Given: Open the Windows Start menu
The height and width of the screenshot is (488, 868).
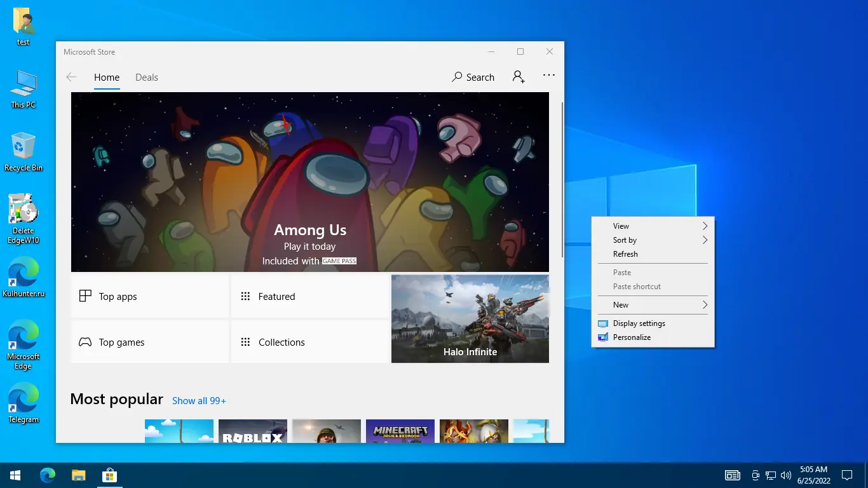Looking at the screenshot, I should click(15, 475).
